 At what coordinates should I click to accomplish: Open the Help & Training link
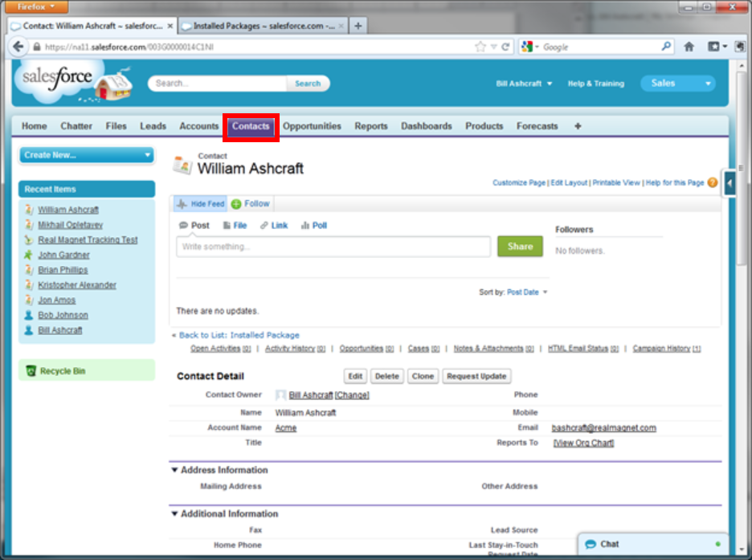[x=596, y=84]
